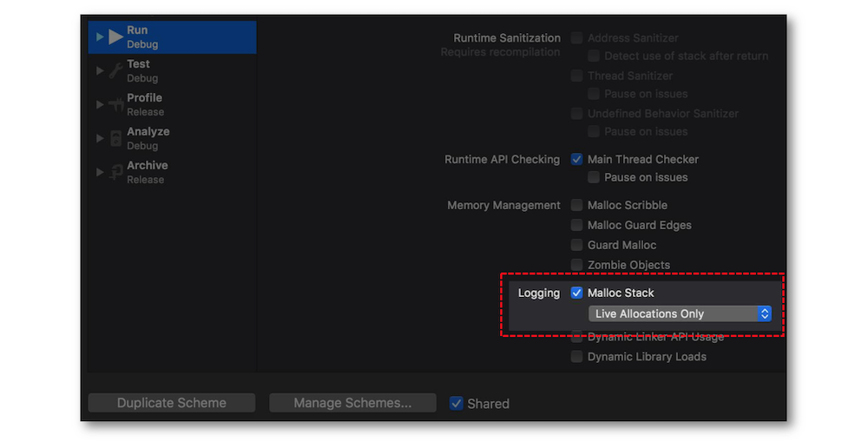Viewport: 868px width, 442px height.
Task: Enable Guard Malloc checkbox
Action: (577, 245)
